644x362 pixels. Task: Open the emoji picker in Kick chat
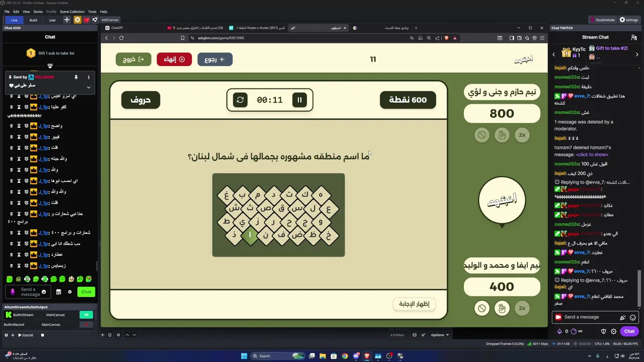pos(44,292)
